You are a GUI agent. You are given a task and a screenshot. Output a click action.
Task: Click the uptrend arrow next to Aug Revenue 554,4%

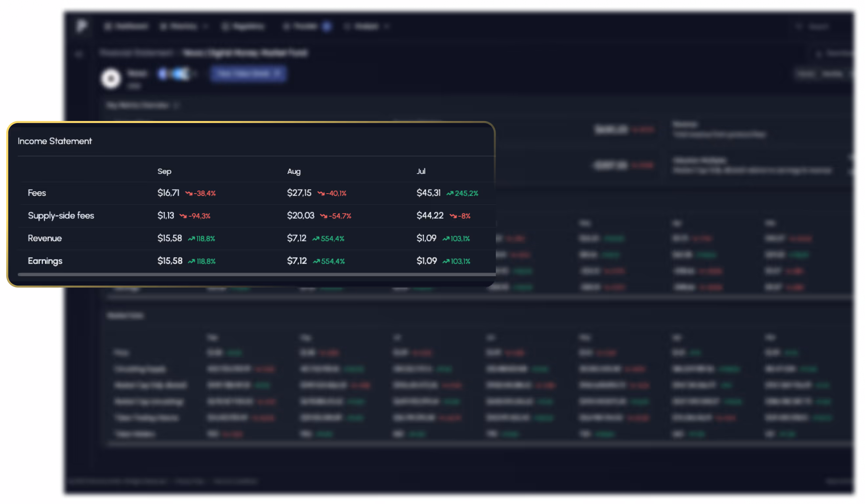click(315, 239)
